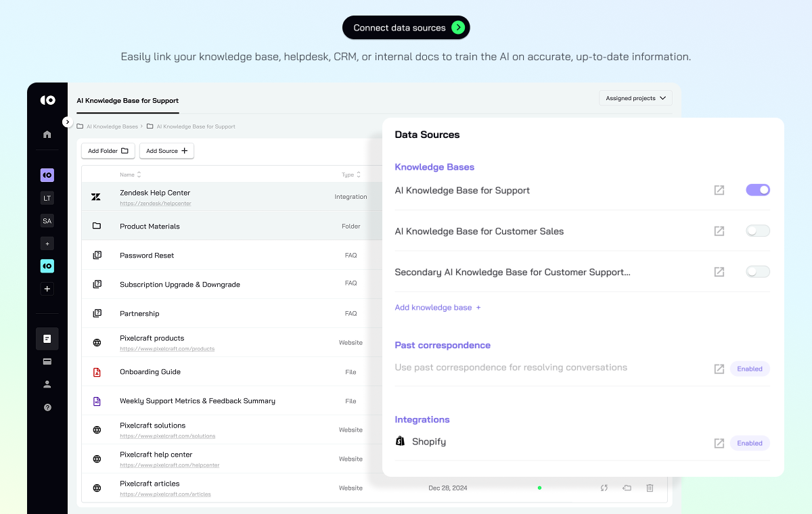Select the purple workspace icon in sidebar
812x514 pixels.
coord(47,175)
